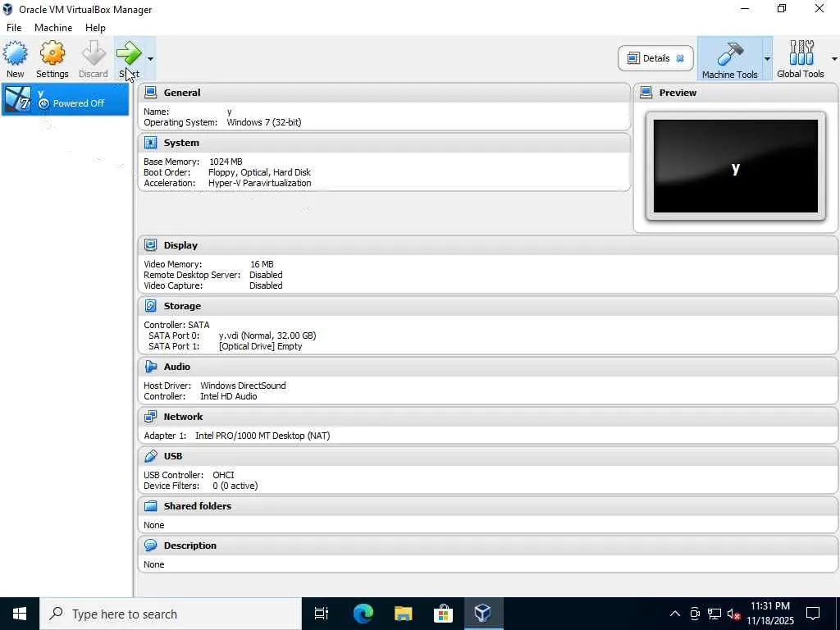Screen dimensions: 840x630
Task: Click the General section icon
Action: (151, 92)
